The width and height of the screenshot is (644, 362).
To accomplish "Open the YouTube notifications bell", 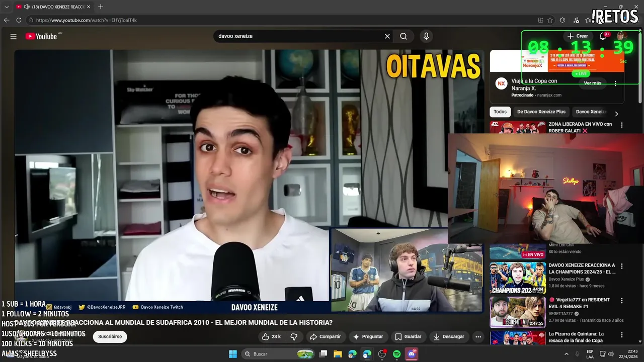I will (x=603, y=36).
